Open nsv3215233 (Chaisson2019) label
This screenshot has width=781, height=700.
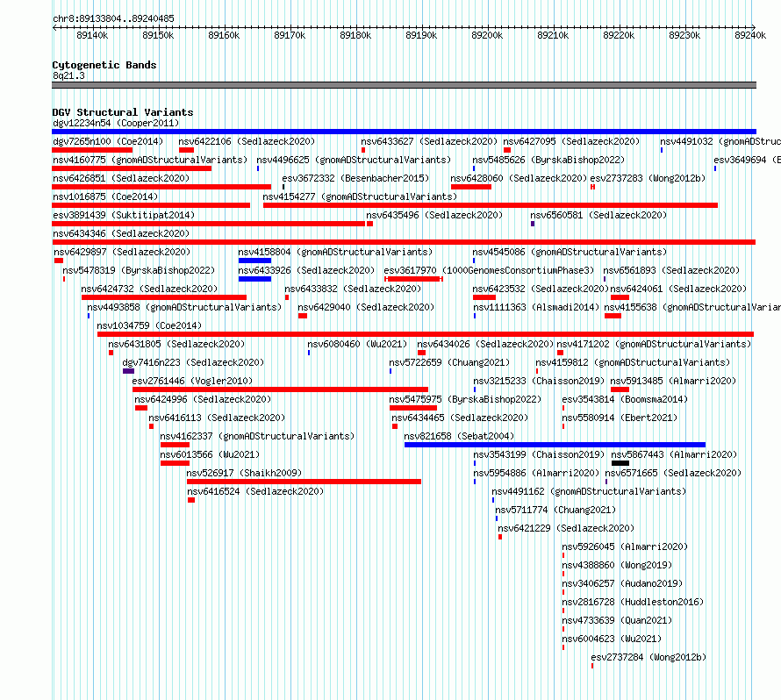[539, 381]
